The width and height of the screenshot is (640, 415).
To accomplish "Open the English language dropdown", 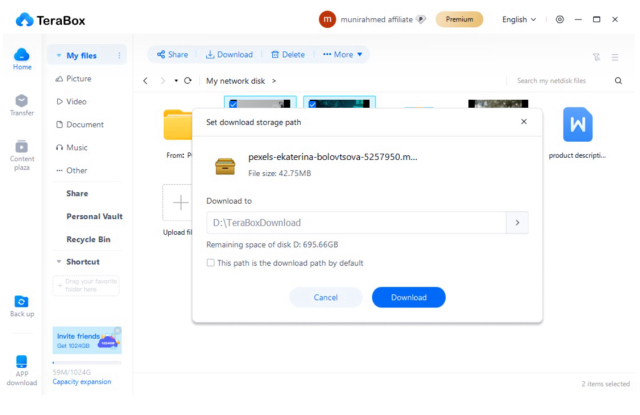I will pos(519,19).
